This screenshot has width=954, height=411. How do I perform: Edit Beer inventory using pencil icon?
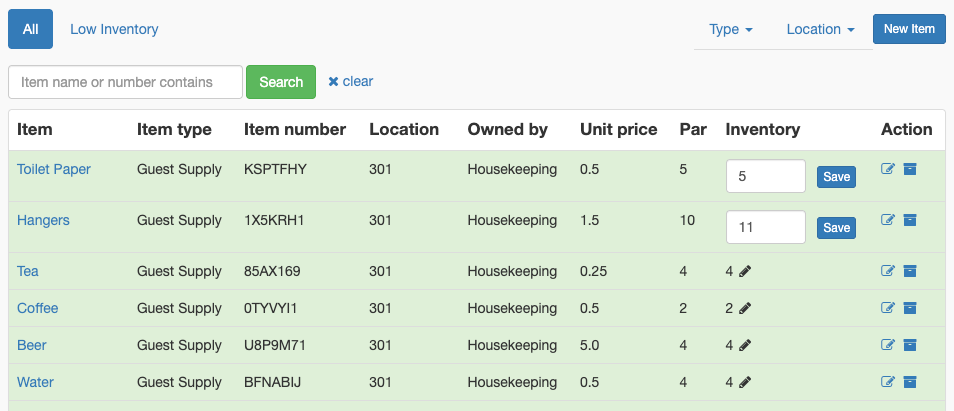pyautogui.click(x=745, y=346)
